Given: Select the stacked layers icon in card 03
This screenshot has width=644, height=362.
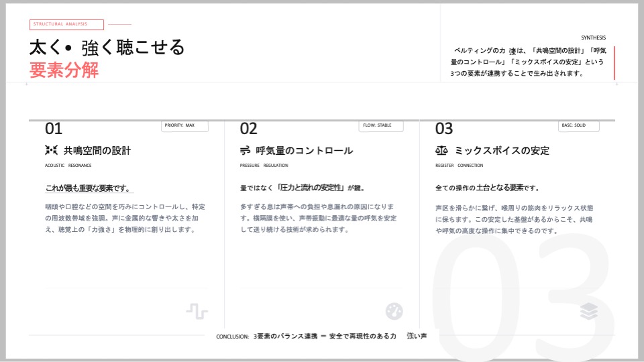Looking at the screenshot, I should click(x=589, y=311).
